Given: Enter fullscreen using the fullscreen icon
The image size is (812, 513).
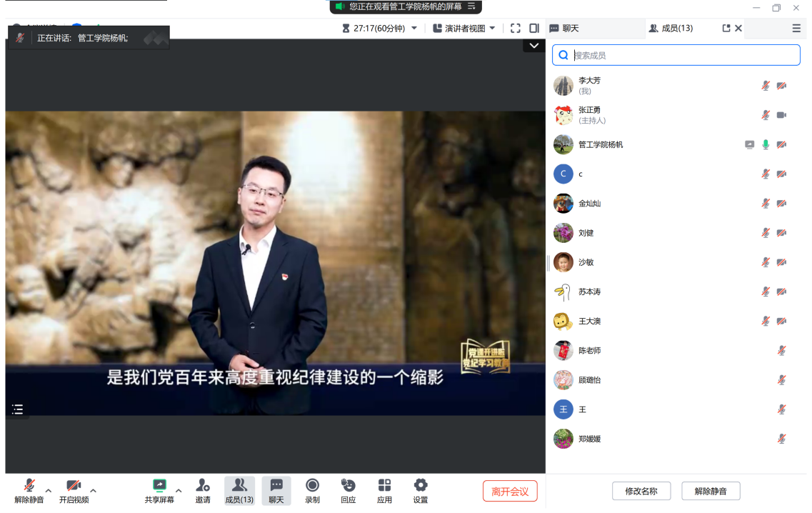Looking at the screenshot, I should [x=516, y=29].
